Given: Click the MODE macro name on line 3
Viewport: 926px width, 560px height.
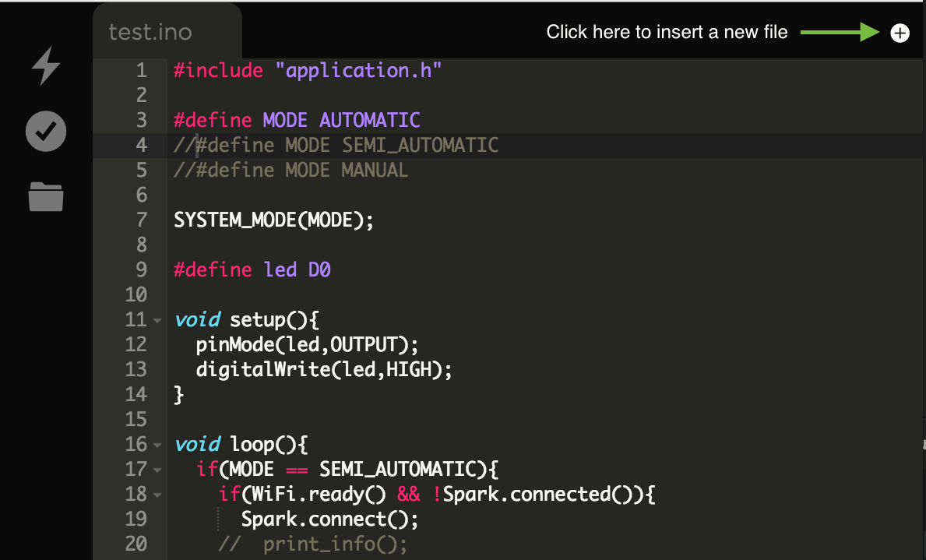Looking at the screenshot, I should tap(285, 121).
